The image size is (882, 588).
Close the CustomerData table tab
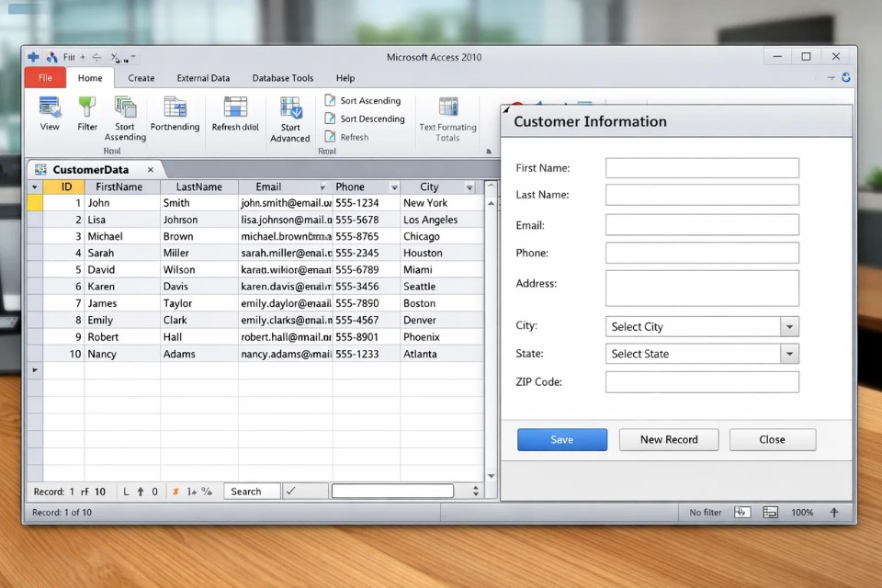point(151,170)
